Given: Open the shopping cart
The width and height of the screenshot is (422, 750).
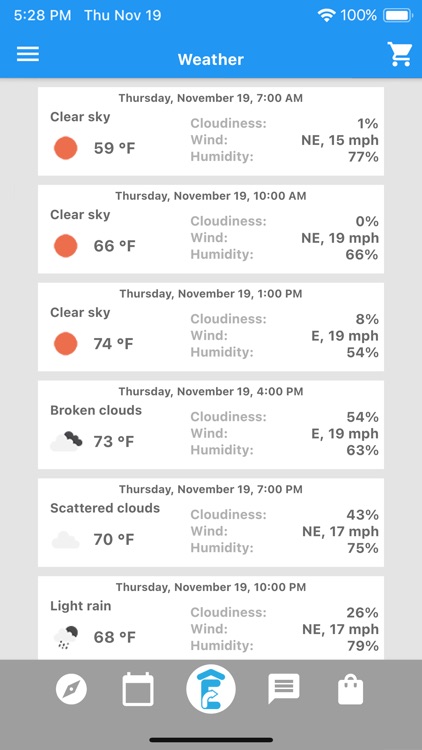Looking at the screenshot, I should pos(400,54).
